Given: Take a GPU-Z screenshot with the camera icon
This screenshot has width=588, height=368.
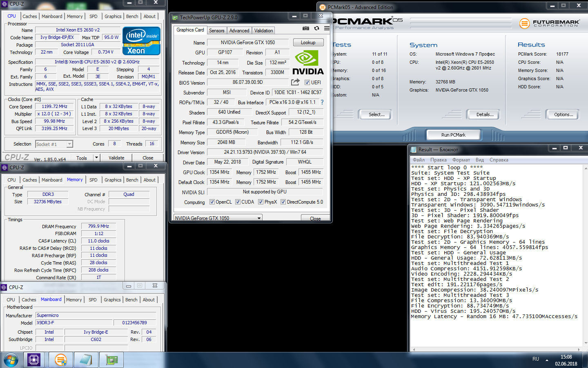Looking at the screenshot, I should [x=306, y=28].
